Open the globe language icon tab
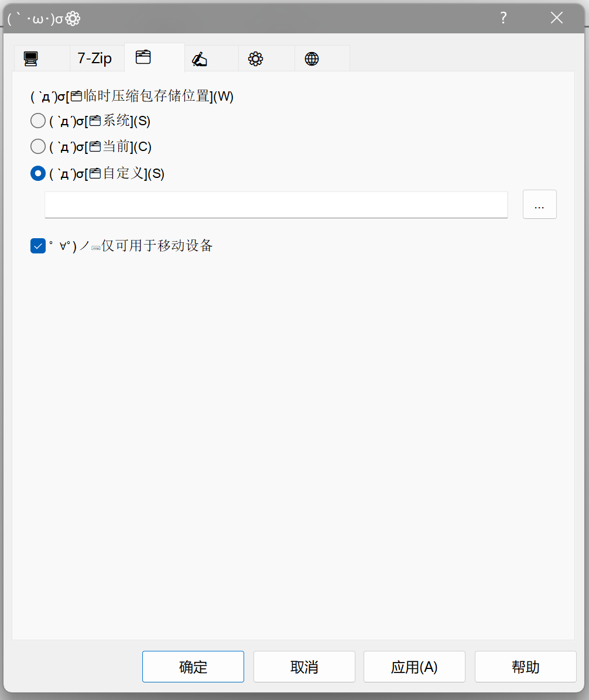The width and height of the screenshot is (589, 700). [323, 59]
